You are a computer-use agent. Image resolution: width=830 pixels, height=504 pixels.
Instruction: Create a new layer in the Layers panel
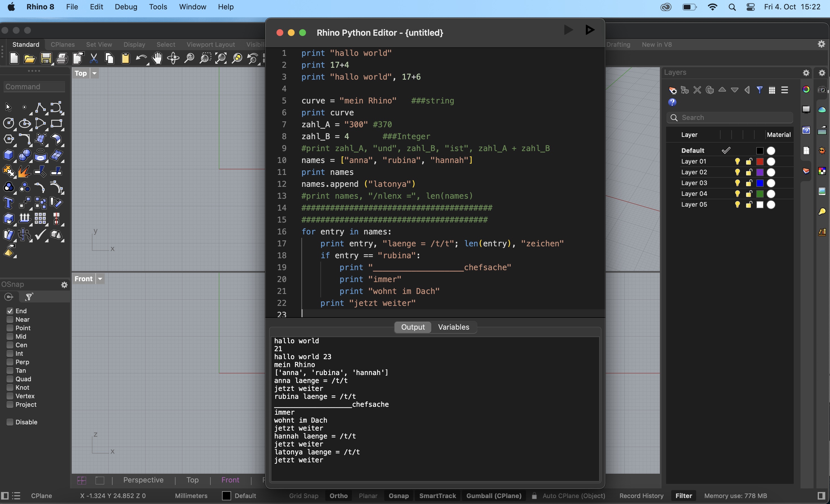(672, 90)
